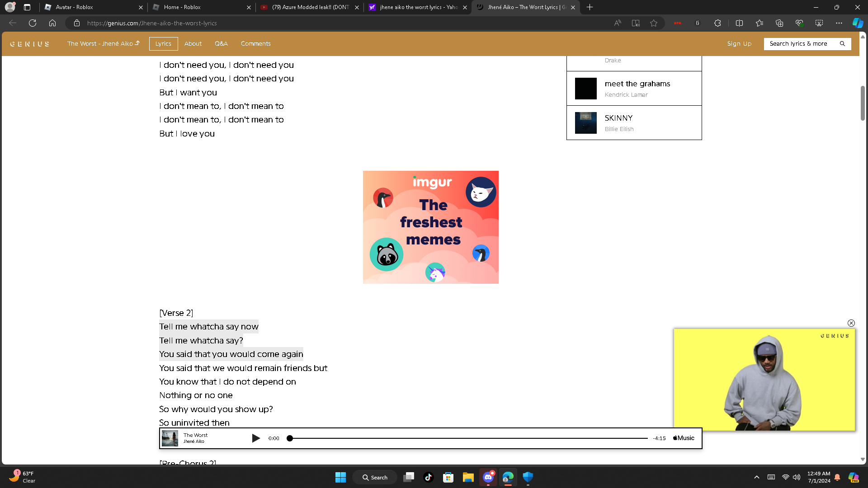Click the lyric line 'But I love you'
Viewport: 868px width, 488px height.
pos(187,134)
